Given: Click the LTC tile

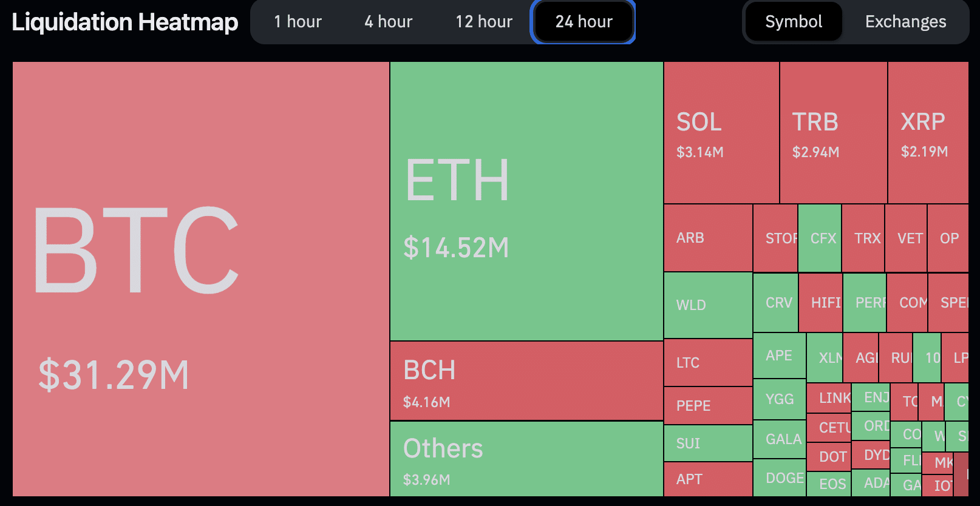Looking at the screenshot, I should tap(707, 363).
